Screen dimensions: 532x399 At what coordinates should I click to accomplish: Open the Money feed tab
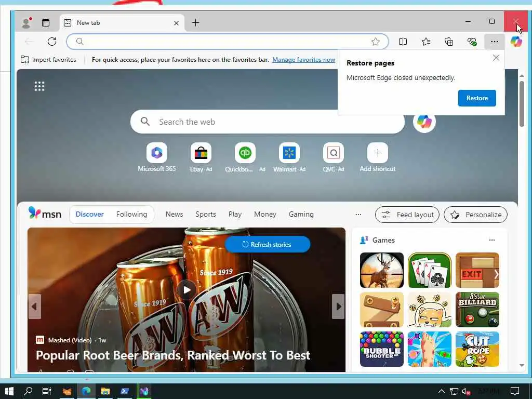pyautogui.click(x=265, y=215)
